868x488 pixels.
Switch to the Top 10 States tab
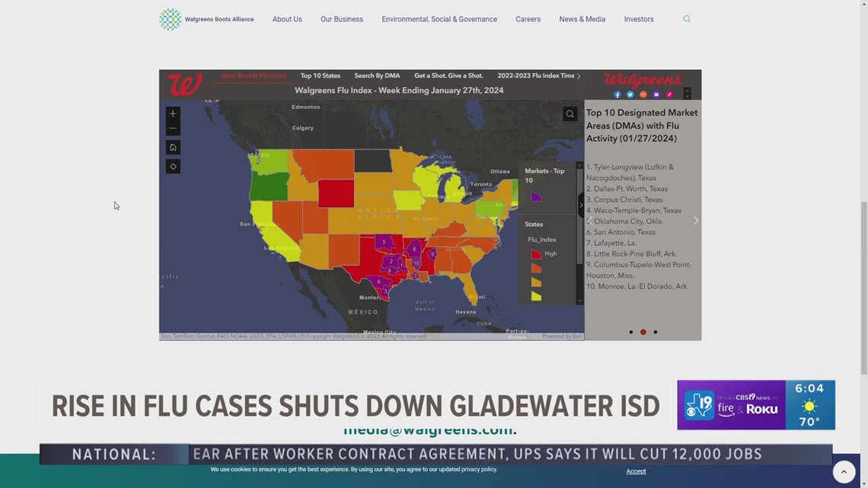tap(320, 75)
